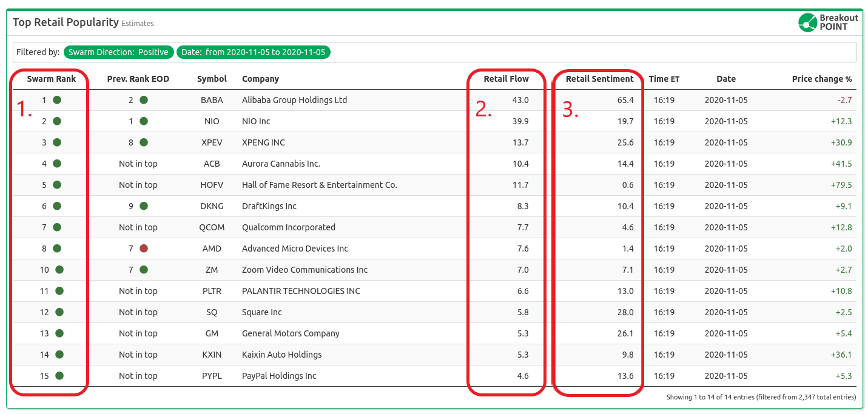Sort the table by Date header
The width and height of the screenshot is (868, 414).
(x=726, y=79)
